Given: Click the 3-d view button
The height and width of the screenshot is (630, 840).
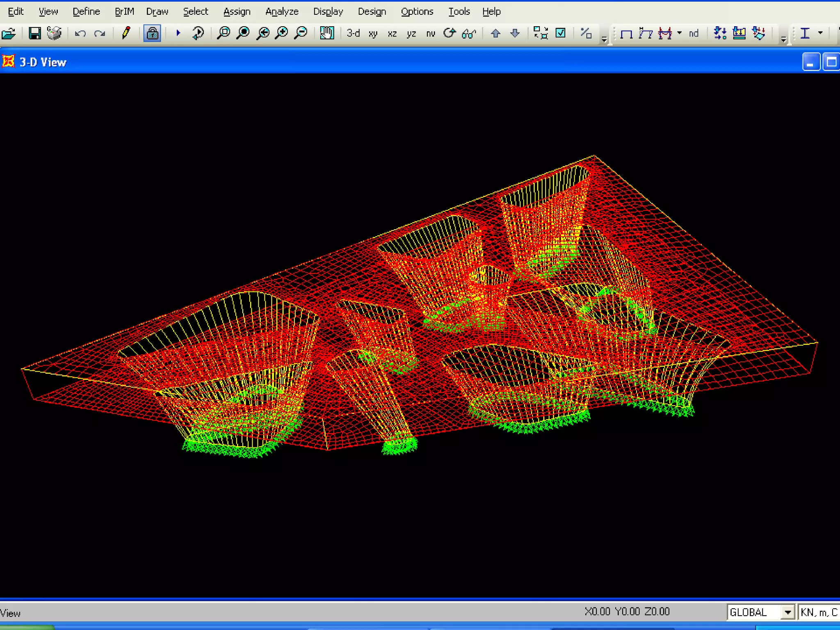Looking at the screenshot, I should click(353, 34).
